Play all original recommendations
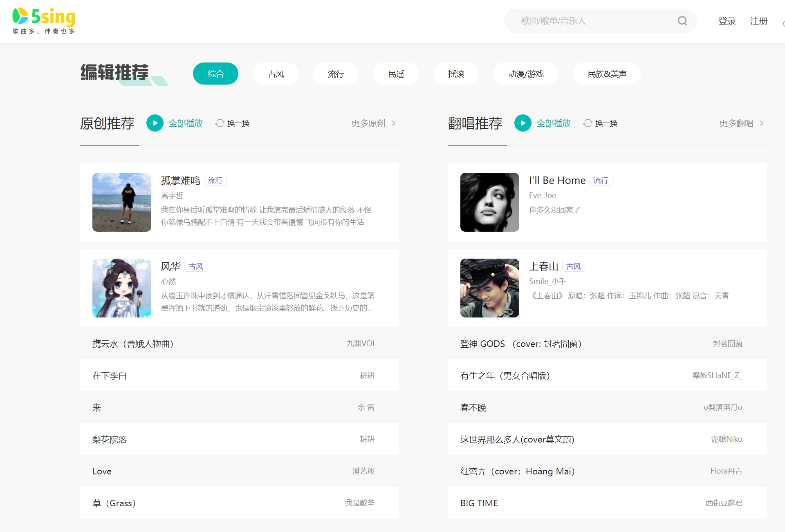785x532 pixels. click(x=155, y=123)
